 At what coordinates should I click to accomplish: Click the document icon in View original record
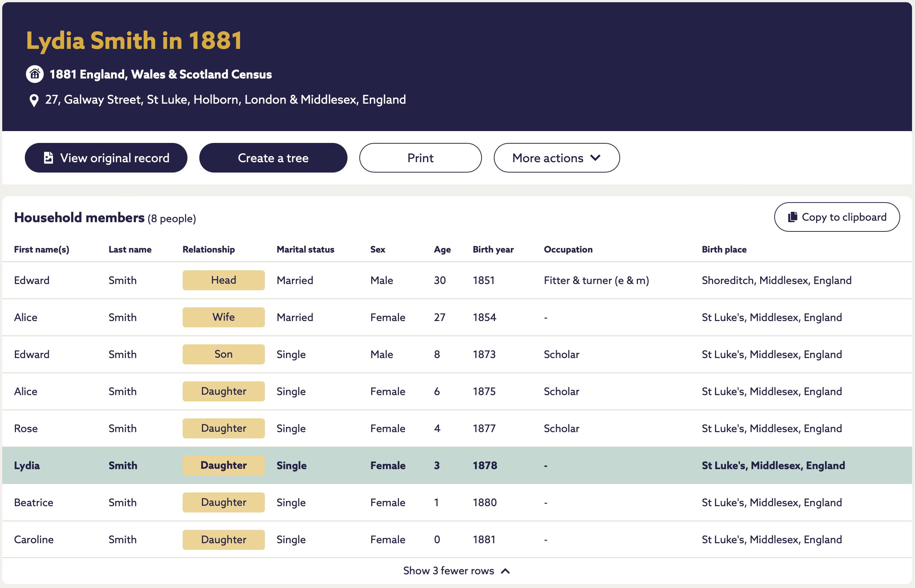click(49, 158)
